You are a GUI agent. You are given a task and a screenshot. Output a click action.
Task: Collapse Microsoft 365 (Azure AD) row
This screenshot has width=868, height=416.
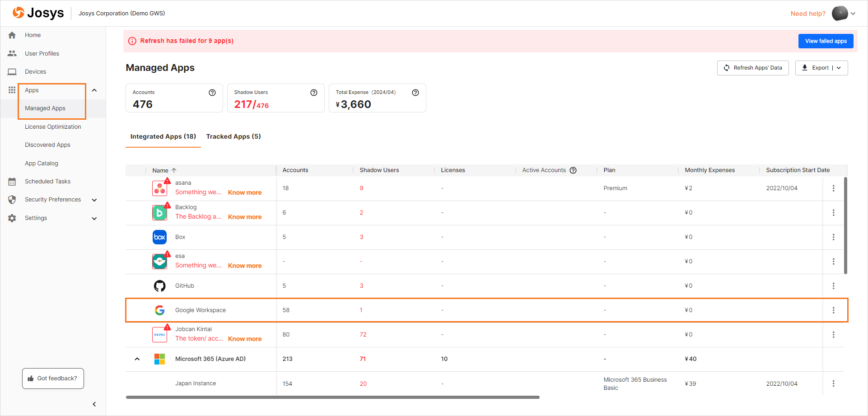[137, 359]
